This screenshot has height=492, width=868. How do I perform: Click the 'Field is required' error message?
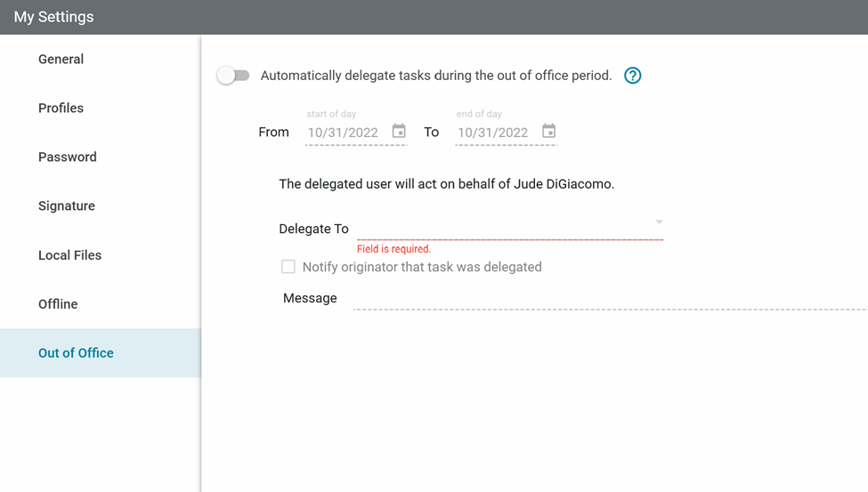393,249
